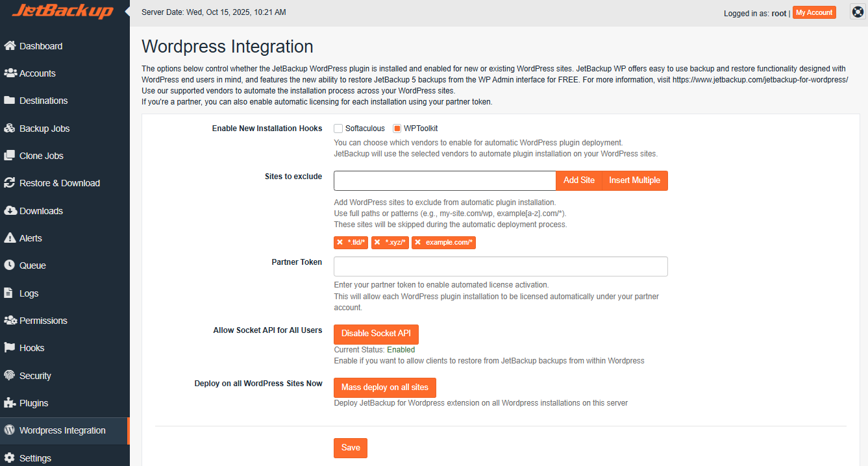Screen dimensions: 868x466
Task: Go to Restore & Download section
Action: pyautogui.click(x=59, y=183)
